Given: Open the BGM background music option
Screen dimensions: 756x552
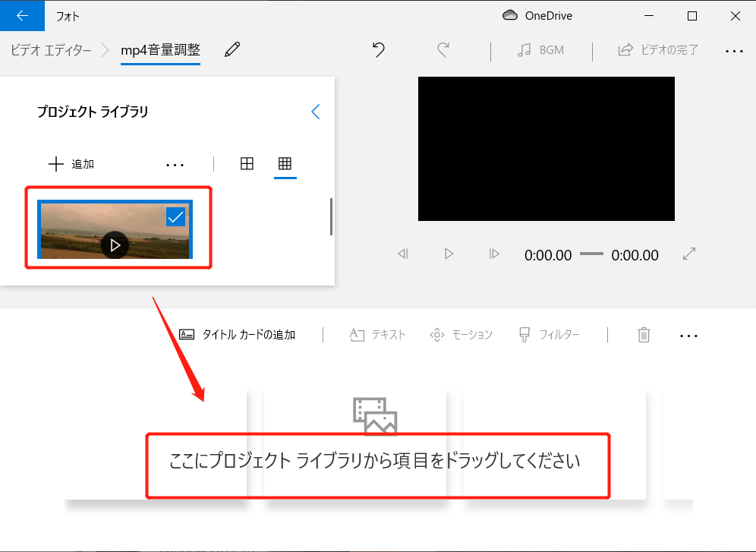Looking at the screenshot, I should point(540,50).
